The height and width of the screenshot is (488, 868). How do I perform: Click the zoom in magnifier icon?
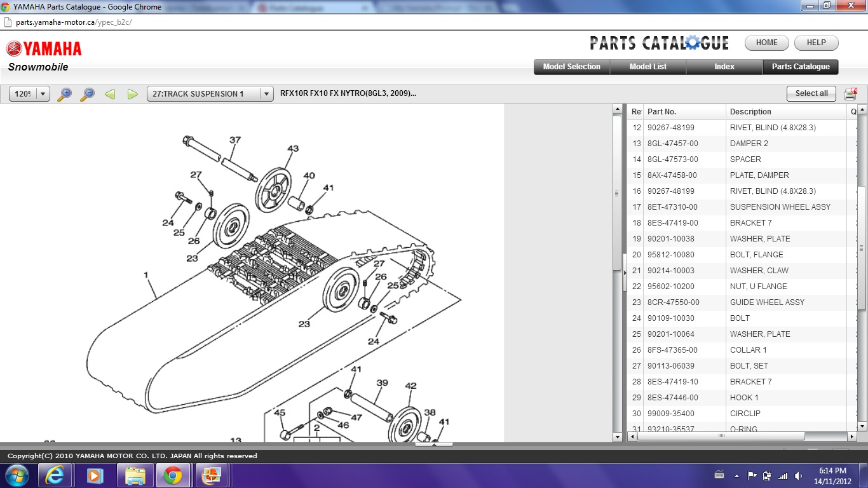(x=64, y=94)
